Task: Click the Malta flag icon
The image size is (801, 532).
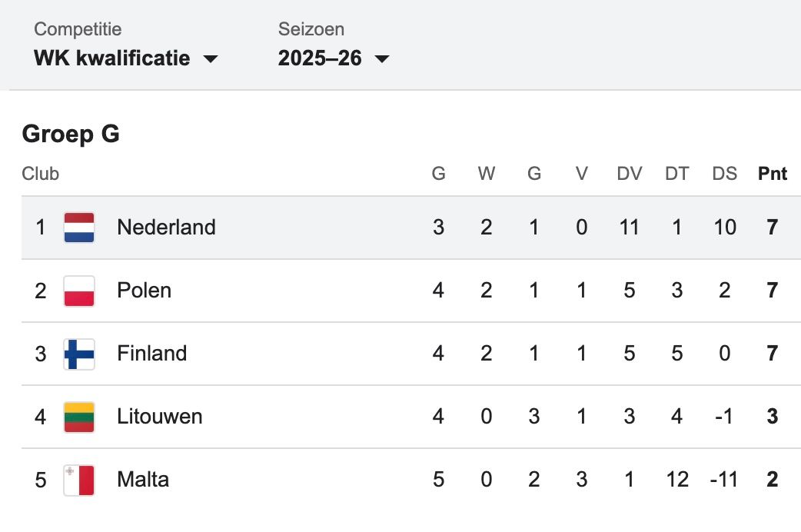Action: [79, 480]
